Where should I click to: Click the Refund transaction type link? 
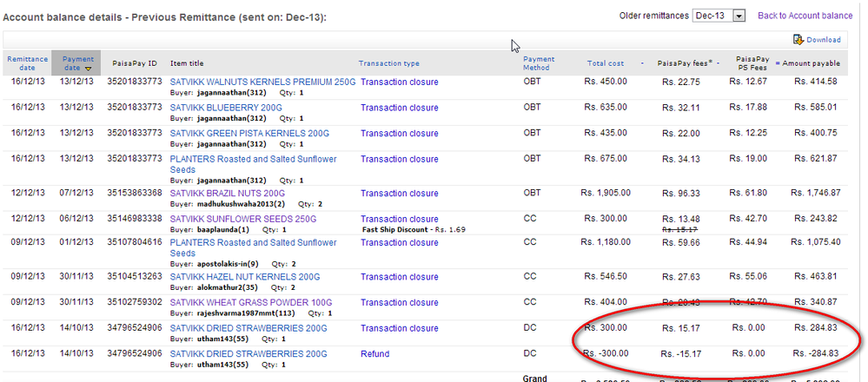[x=374, y=354]
